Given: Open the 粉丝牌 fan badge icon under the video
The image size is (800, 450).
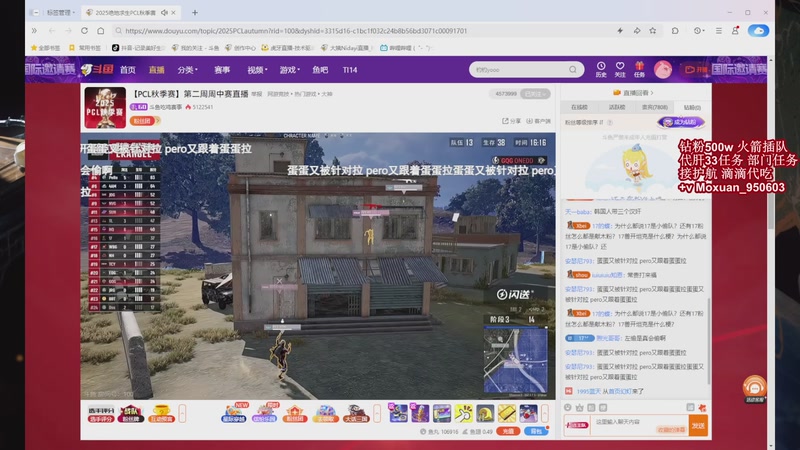Looking at the screenshot, I should point(131,414).
